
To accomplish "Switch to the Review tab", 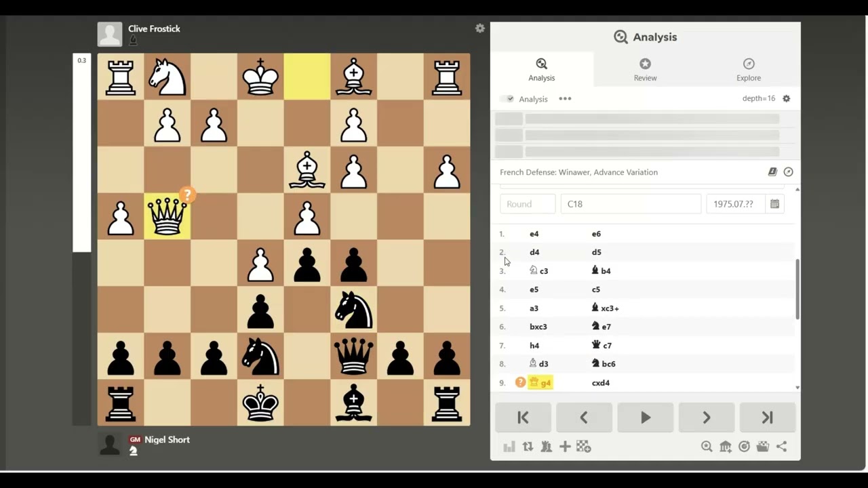I will coord(645,70).
